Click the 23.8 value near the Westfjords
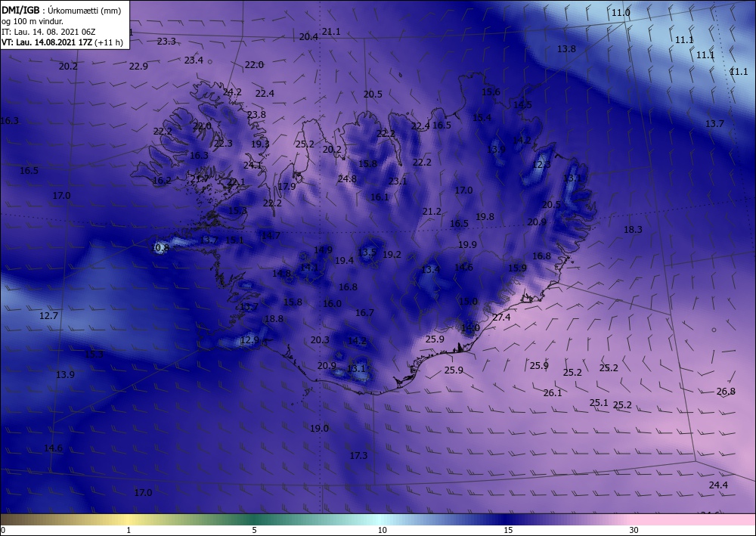This screenshot has width=756, height=536. tap(256, 115)
